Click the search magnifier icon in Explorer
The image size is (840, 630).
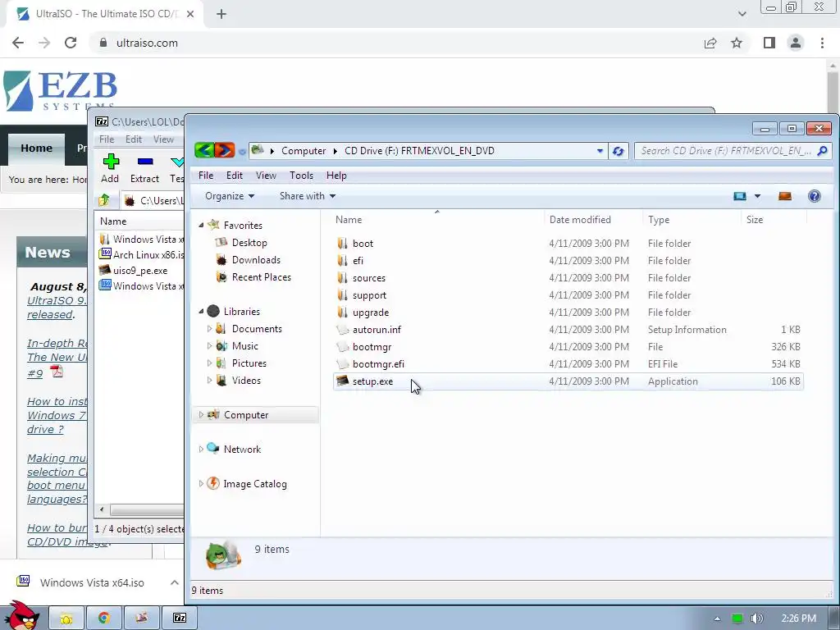pos(822,151)
